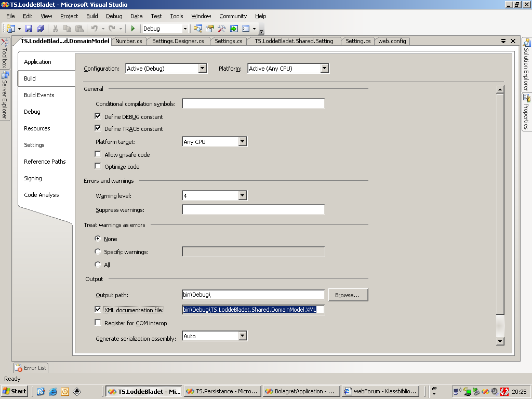Click the Command Window toolbar icon
Image resolution: width=532 pixels, height=399 pixels.
(246, 29)
